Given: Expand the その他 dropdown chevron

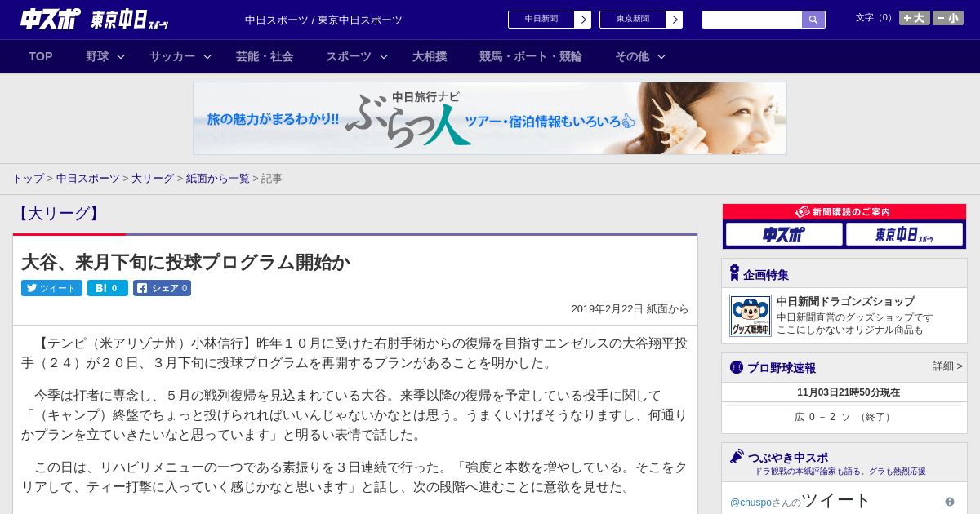Looking at the screenshot, I should (x=661, y=56).
